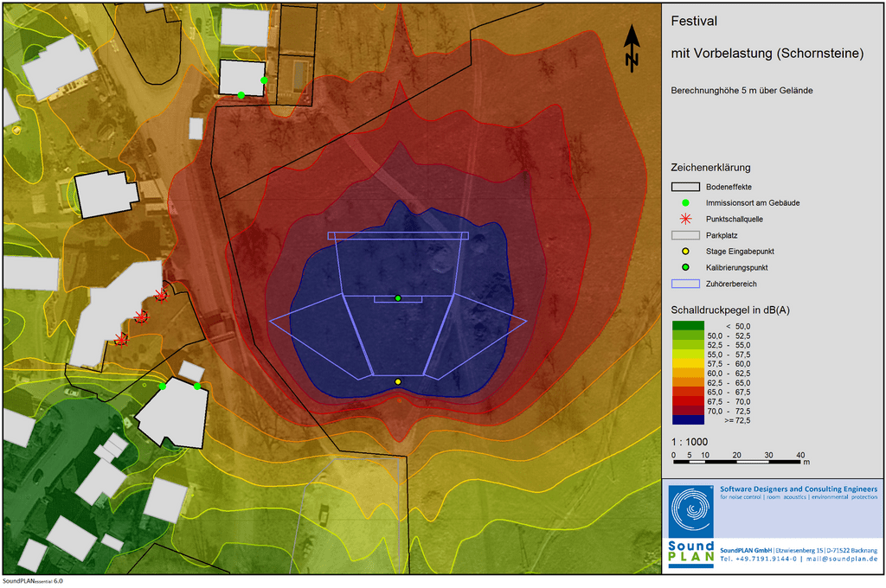Click the Zeichenerklärung legend heading
The width and height of the screenshot is (886, 588).
click(710, 167)
